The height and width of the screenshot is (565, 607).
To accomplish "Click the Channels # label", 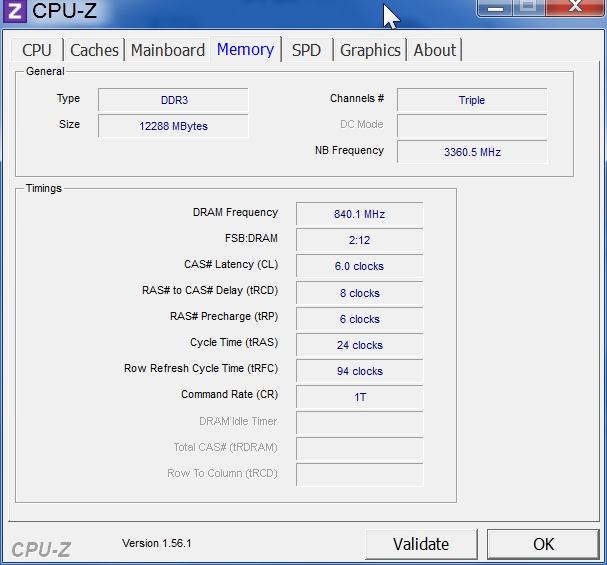I will click(357, 98).
